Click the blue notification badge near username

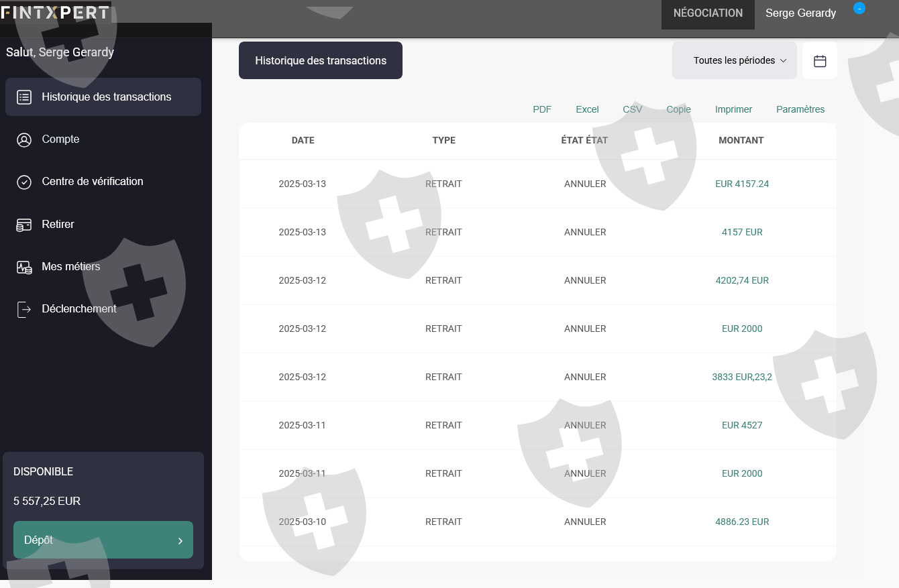pyautogui.click(x=859, y=8)
